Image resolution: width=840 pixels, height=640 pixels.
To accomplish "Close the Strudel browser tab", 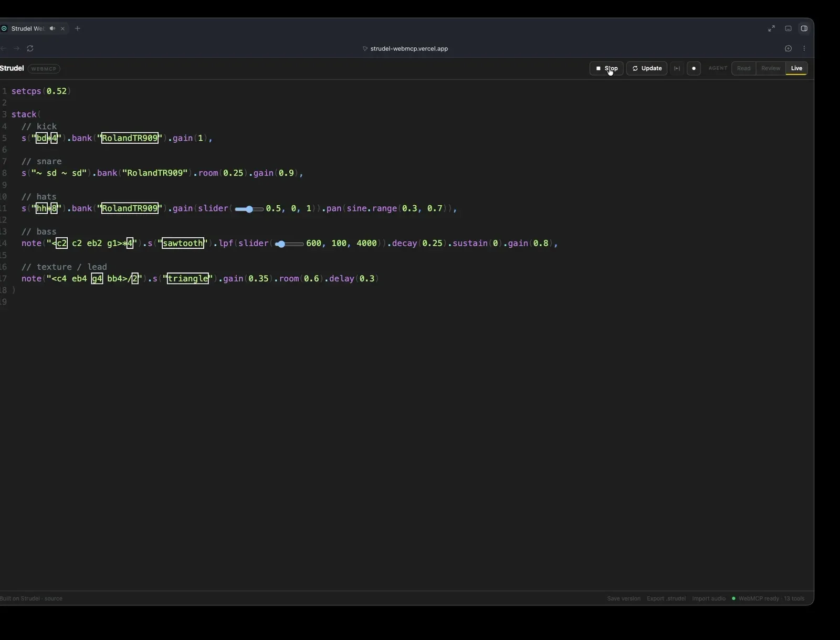I will pos(62,28).
